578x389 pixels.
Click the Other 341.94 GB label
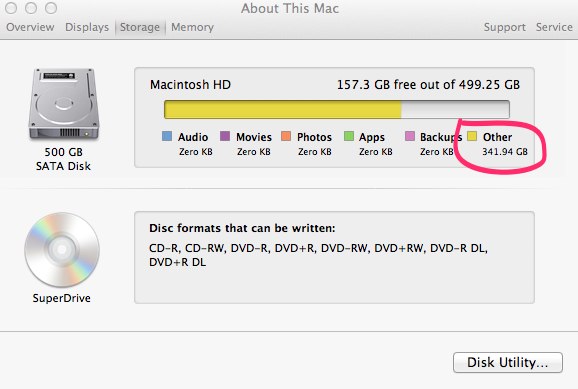505,144
